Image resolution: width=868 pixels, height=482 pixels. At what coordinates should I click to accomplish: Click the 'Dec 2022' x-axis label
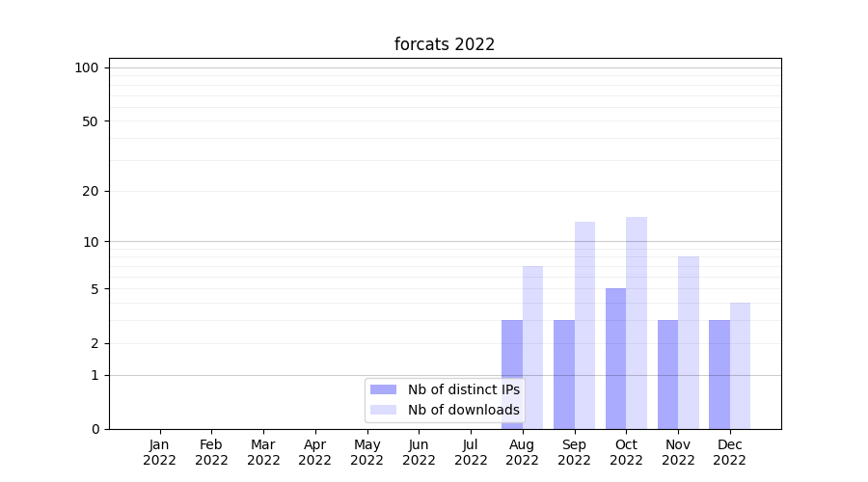pyautogui.click(x=729, y=452)
